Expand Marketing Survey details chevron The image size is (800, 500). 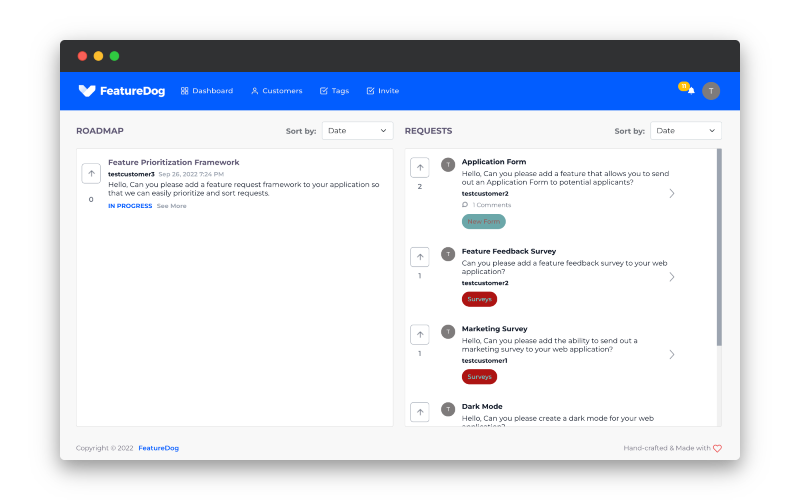672,355
